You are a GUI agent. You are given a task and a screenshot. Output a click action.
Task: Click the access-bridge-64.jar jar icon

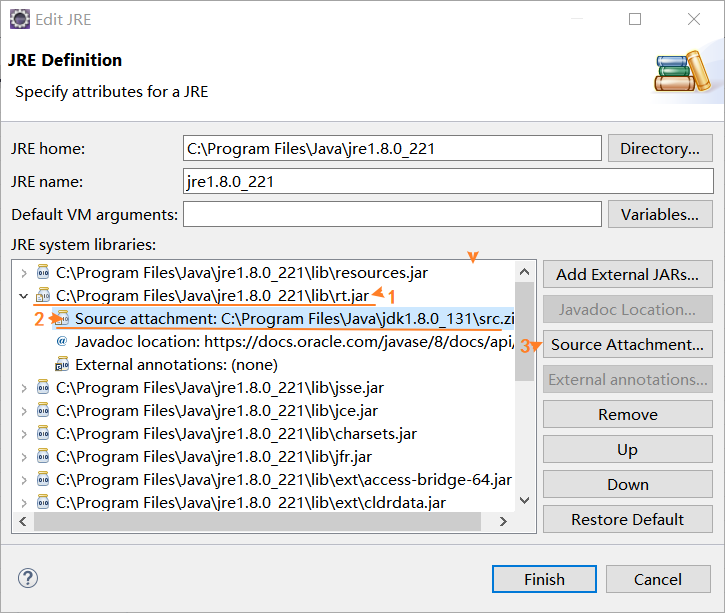[x=43, y=480]
